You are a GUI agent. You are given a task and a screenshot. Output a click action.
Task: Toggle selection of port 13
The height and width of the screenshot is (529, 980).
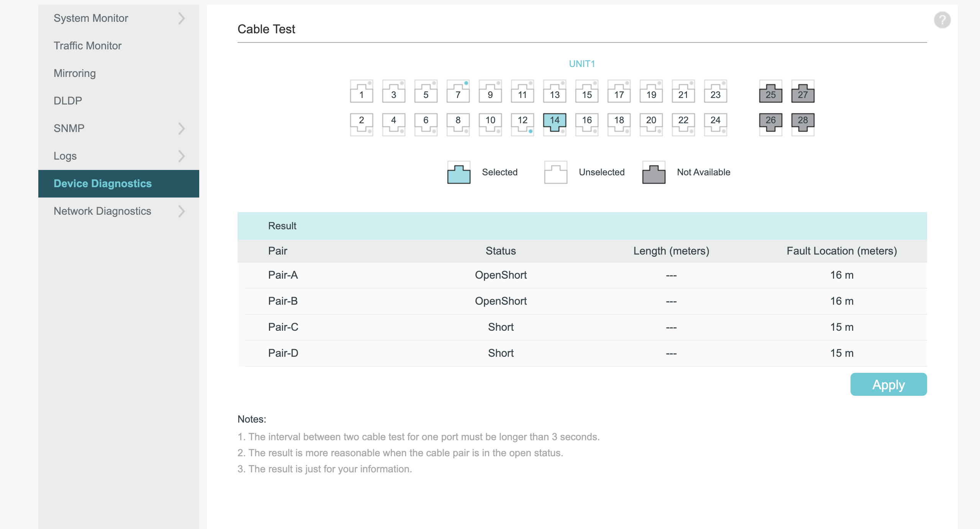pos(554,92)
